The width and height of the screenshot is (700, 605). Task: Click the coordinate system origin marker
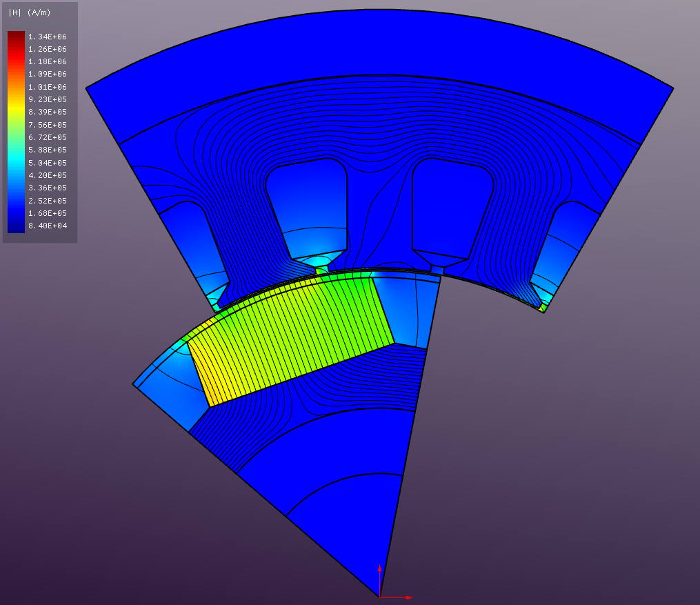coord(379,597)
